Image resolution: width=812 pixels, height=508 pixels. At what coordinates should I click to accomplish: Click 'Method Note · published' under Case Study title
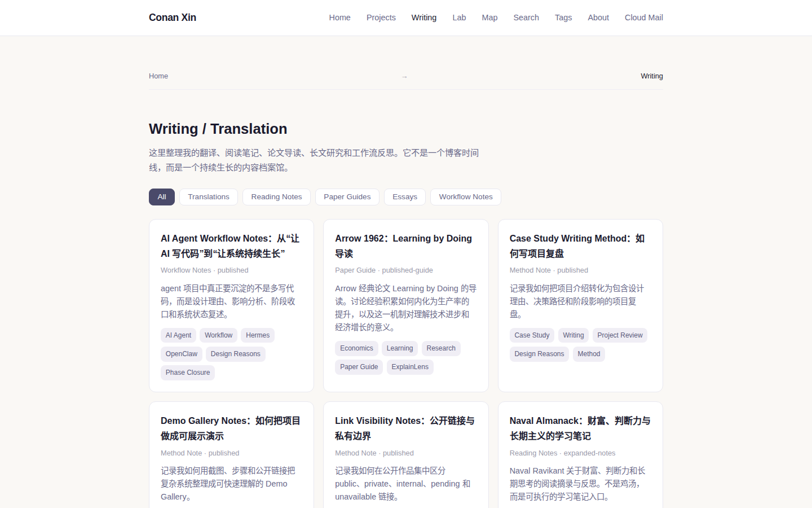[x=549, y=270]
